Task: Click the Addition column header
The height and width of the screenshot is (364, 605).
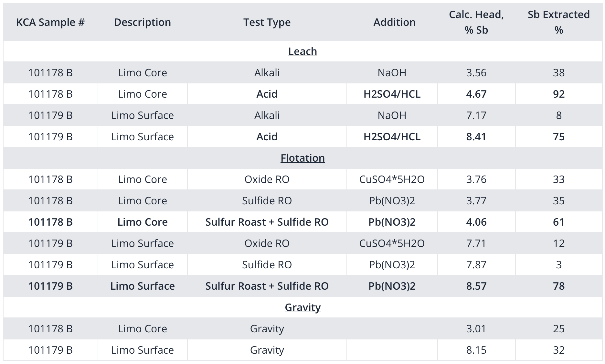Action: click(395, 22)
